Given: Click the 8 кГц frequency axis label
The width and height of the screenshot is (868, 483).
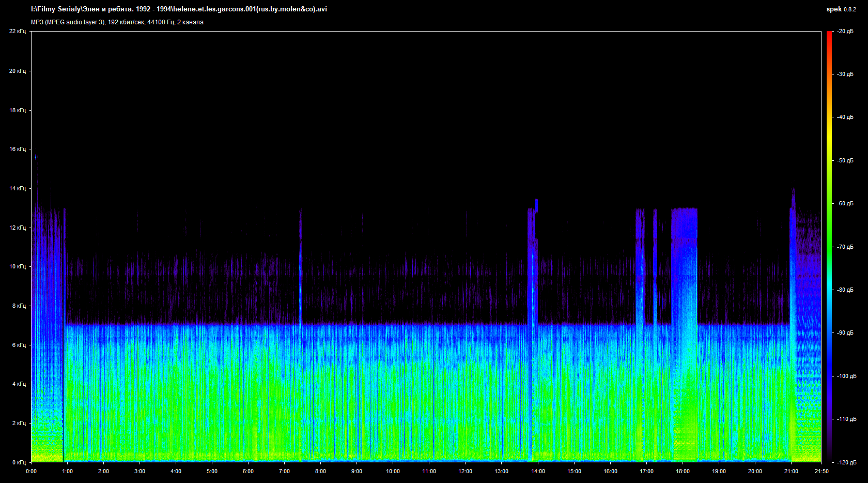Looking at the screenshot, I should coord(19,306).
